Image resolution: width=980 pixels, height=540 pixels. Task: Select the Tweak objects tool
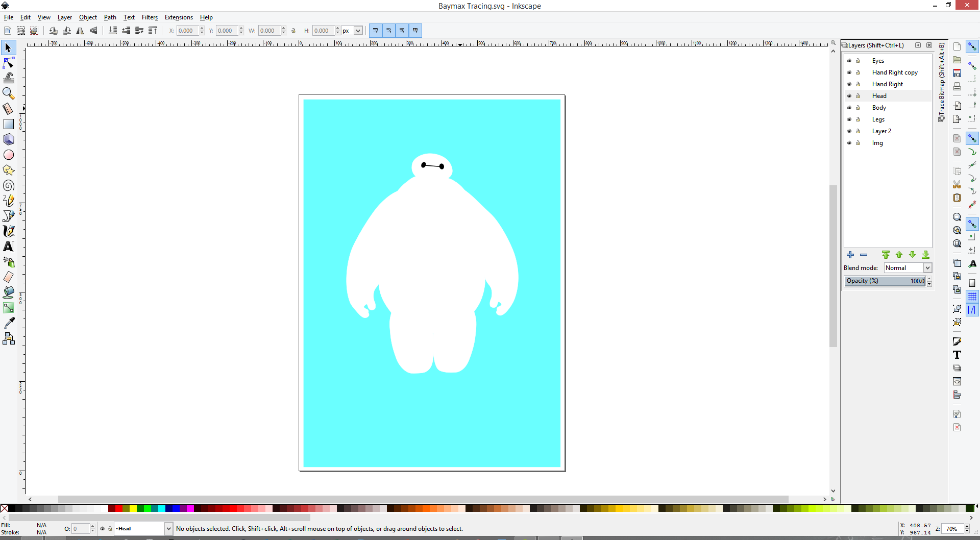8,78
